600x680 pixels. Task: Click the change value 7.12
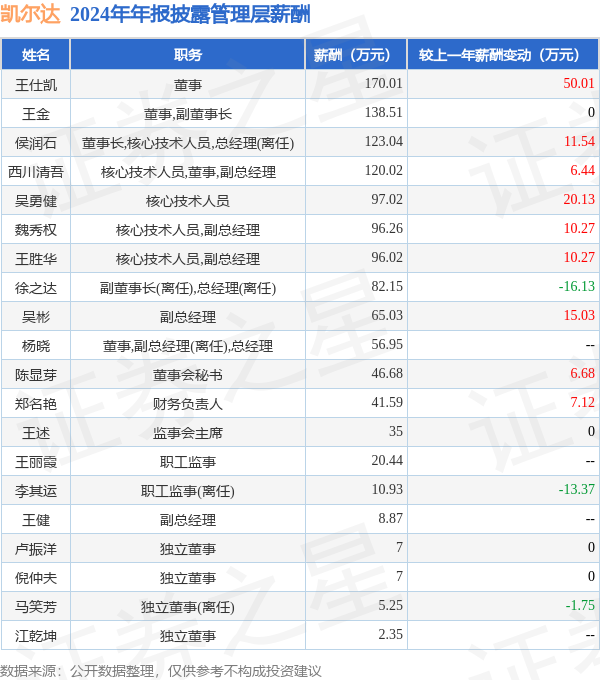pos(582,402)
